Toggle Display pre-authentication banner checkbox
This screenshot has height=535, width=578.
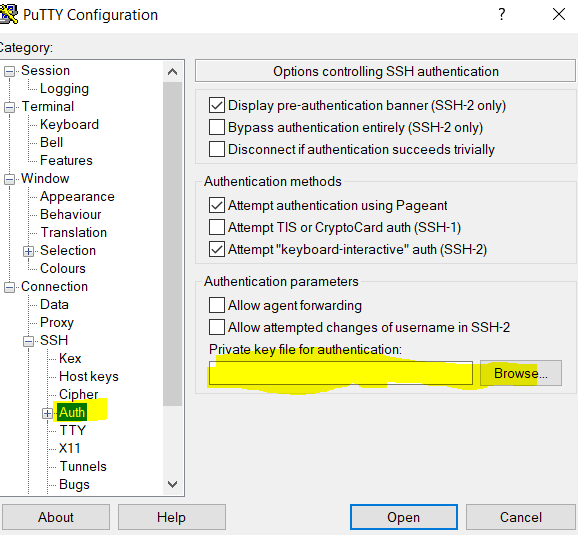coord(217,105)
